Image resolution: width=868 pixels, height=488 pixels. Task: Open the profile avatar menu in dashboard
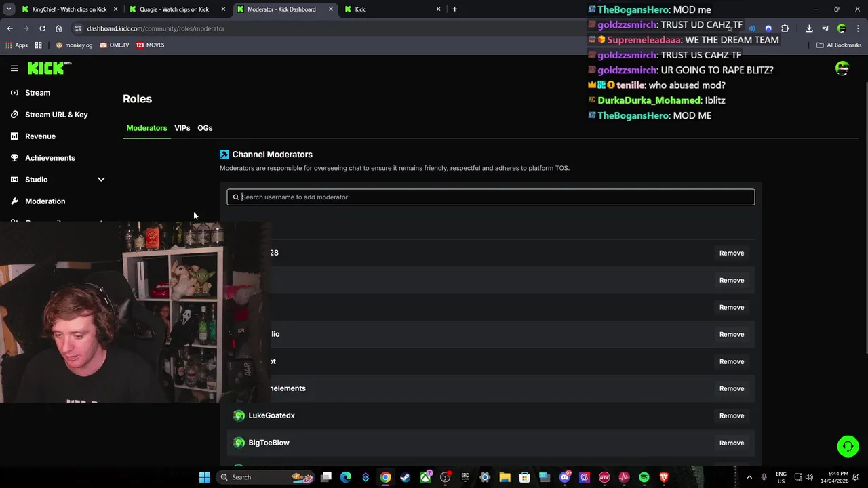842,68
